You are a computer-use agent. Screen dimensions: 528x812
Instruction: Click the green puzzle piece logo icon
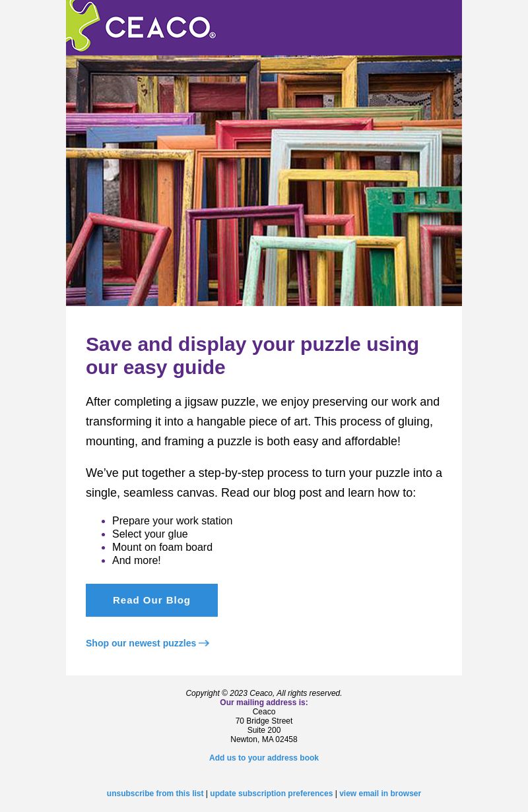(x=82, y=25)
